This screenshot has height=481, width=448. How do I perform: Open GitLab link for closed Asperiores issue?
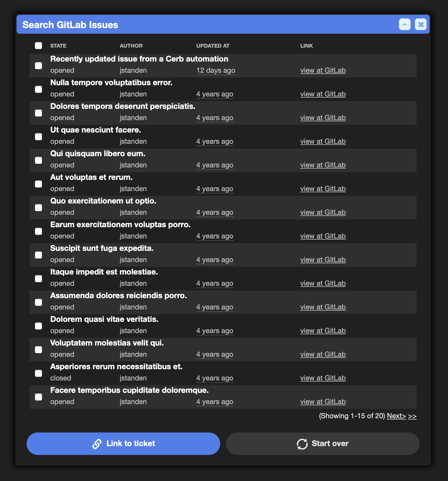(323, 378)
